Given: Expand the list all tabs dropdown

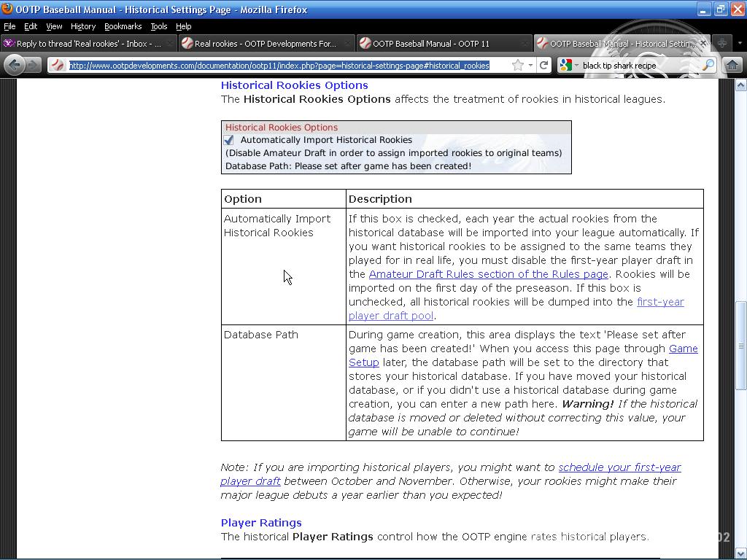Looking at the screenshot, I should click(739, 44).
